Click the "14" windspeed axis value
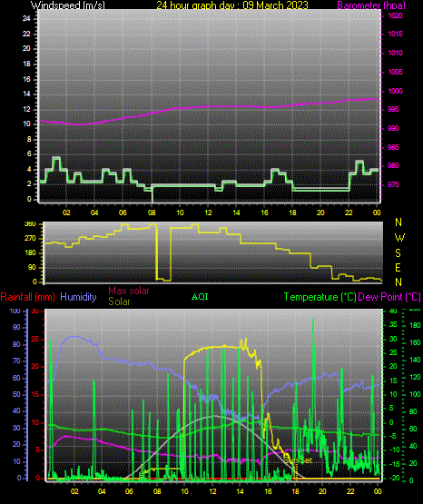423x504 pixels. [26, 94]
